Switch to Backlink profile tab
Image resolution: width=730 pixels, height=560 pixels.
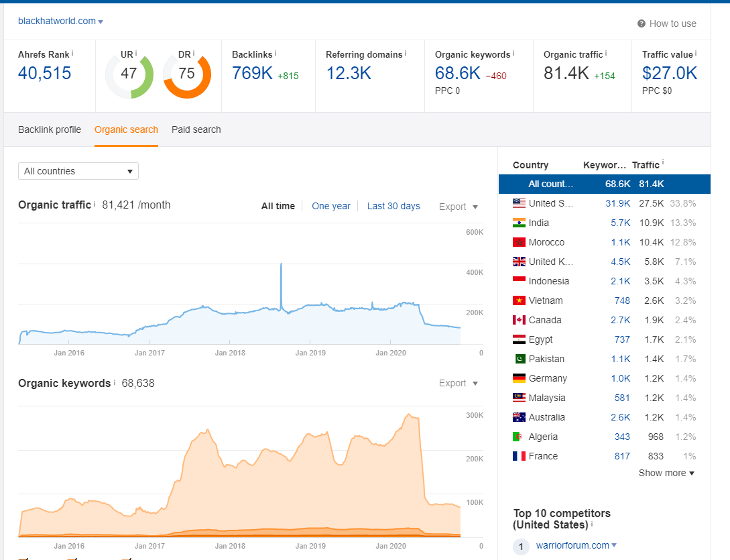coord(50,129)
